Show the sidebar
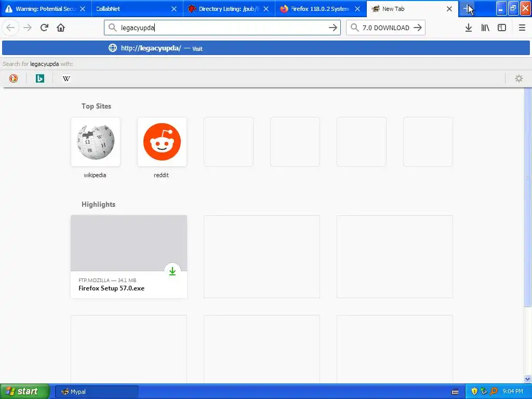Screen dimensions: 532x399 click(x=502, y=28)
